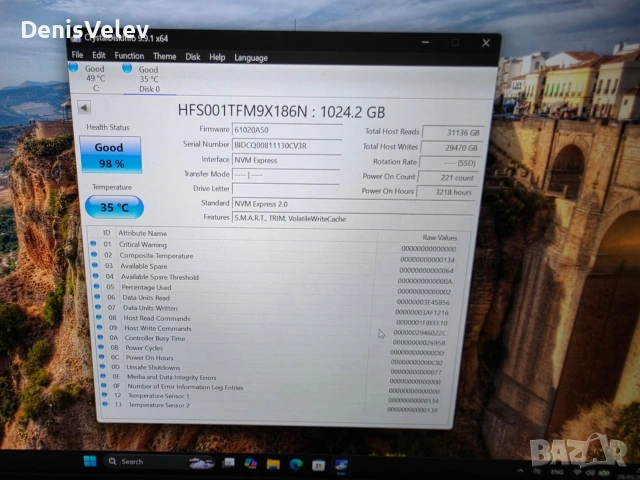Click the Attribute Name column header
The width and height of the screenshot is (640, 480).
(x=142, y=233)
